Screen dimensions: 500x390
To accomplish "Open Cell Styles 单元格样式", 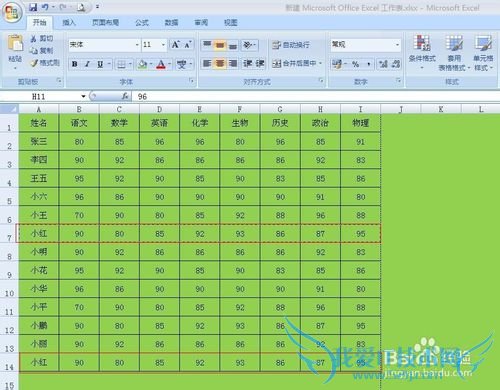I will click(x=483, y=53).
